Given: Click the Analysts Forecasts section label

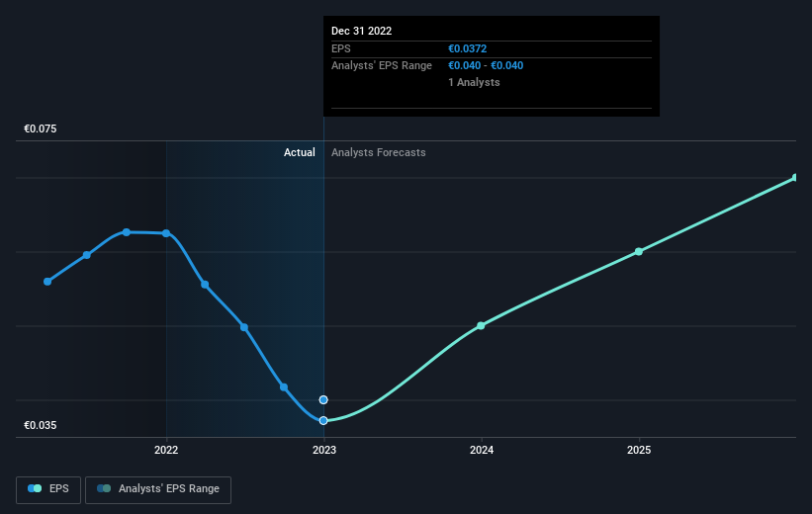Looking at the screenshot, I should 379,152.
